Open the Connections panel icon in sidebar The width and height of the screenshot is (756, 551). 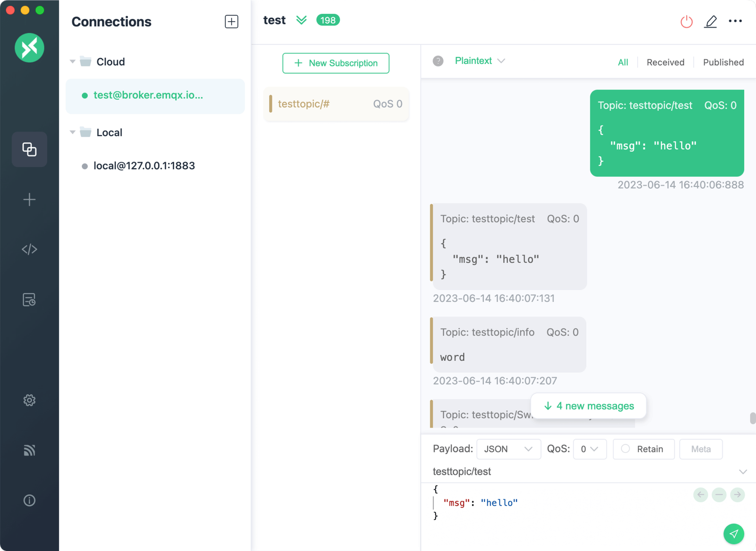29,149
